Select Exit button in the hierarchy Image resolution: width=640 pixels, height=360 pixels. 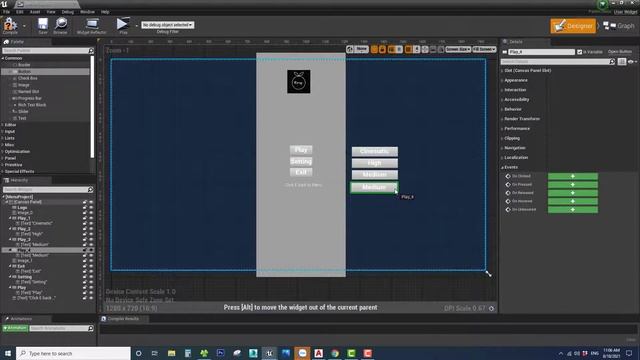[x=21, y=266]
